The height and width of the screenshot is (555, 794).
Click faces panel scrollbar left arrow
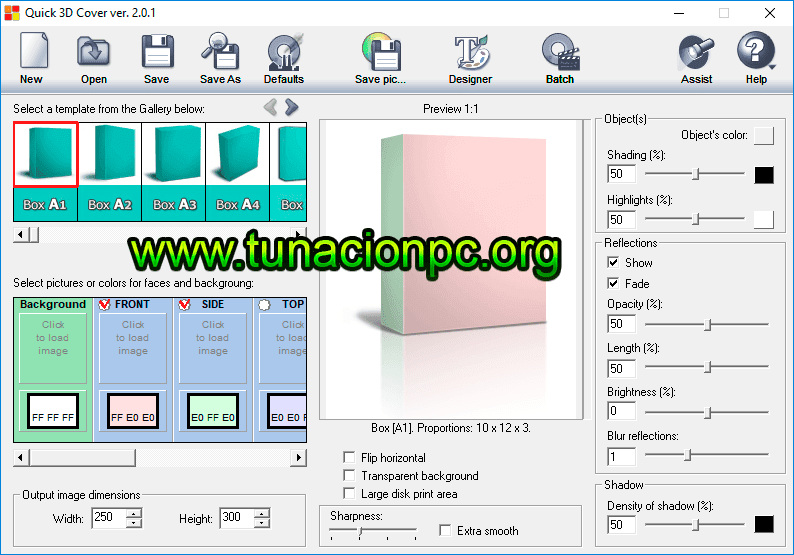tap(21, 458)
